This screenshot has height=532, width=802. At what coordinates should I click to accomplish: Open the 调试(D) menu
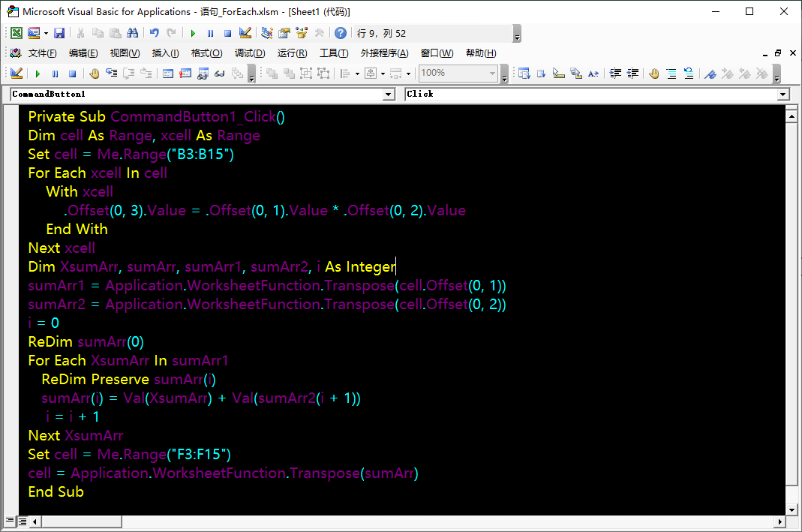coord(250,53)
